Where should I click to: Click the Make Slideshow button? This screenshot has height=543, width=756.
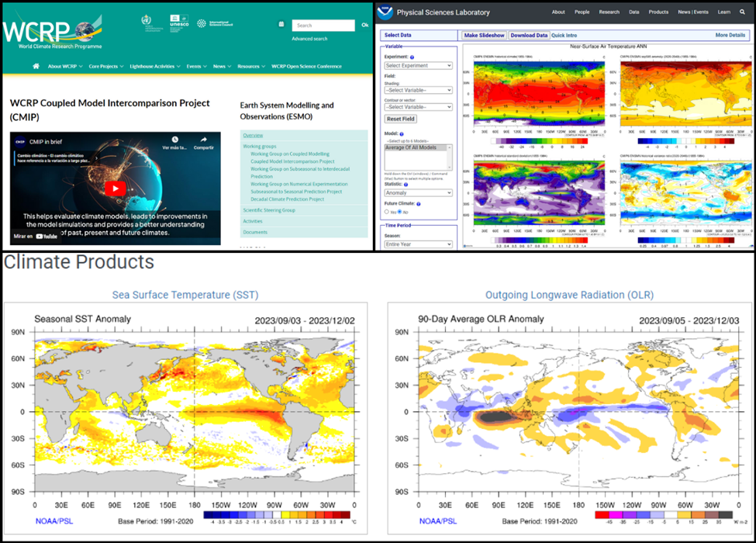coord(484,36)
